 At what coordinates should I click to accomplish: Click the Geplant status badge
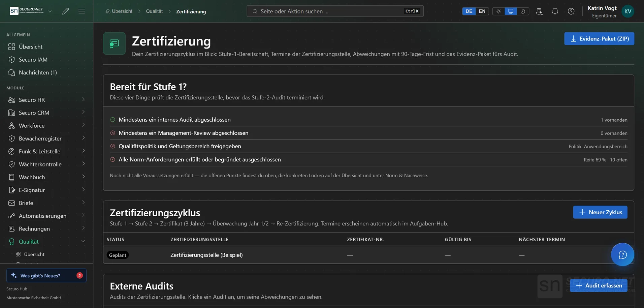[118, 255]
